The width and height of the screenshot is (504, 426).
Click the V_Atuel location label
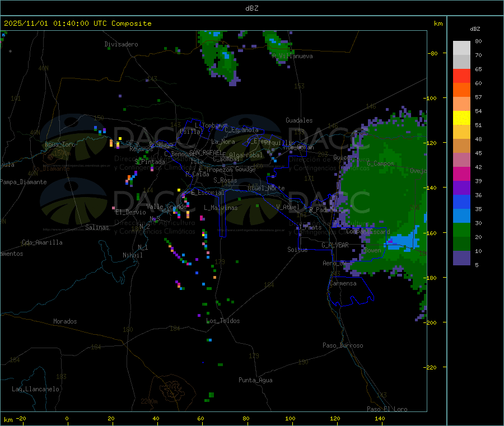[x=288, y=208]
